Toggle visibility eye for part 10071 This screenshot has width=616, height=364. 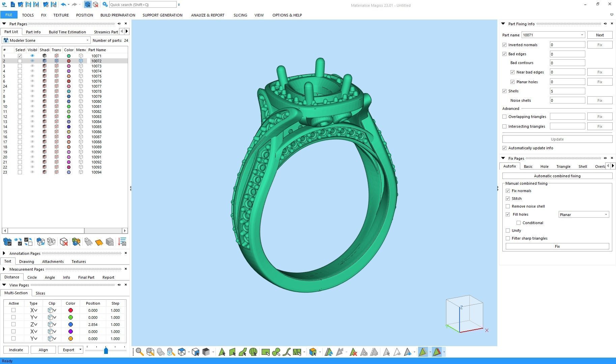[32, 56]
